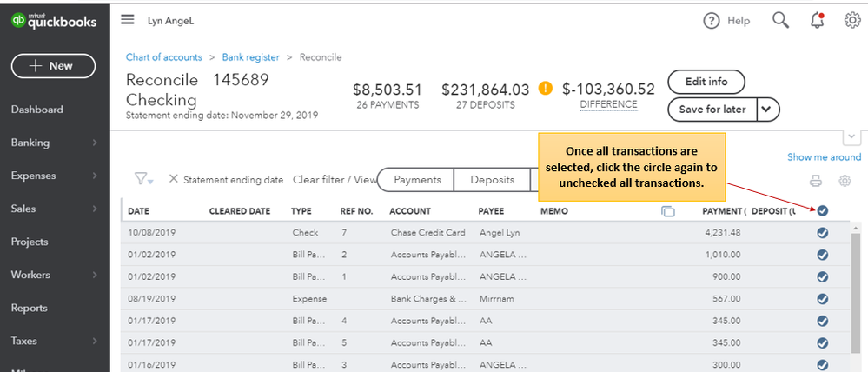Viewport: 868px width, 372px height.
Task: Open Projects in the sidebar
Action: tap(30, 242)
